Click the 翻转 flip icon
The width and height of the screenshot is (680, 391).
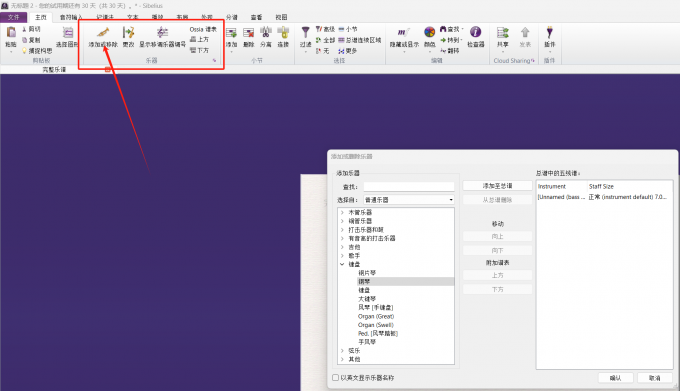click(x=443, y=51)
